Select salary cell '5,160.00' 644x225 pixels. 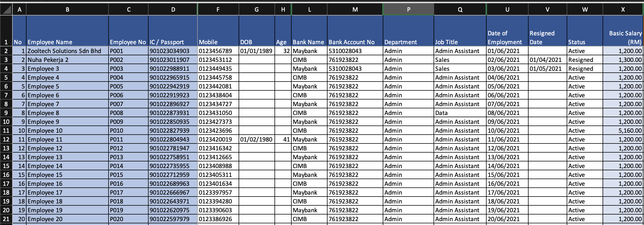click(623, 130)
